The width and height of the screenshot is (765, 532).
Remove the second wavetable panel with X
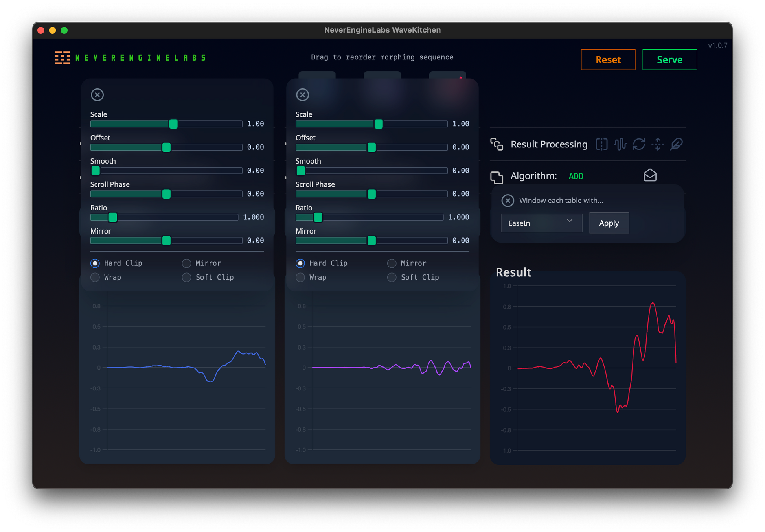click(x=302, y=95)
